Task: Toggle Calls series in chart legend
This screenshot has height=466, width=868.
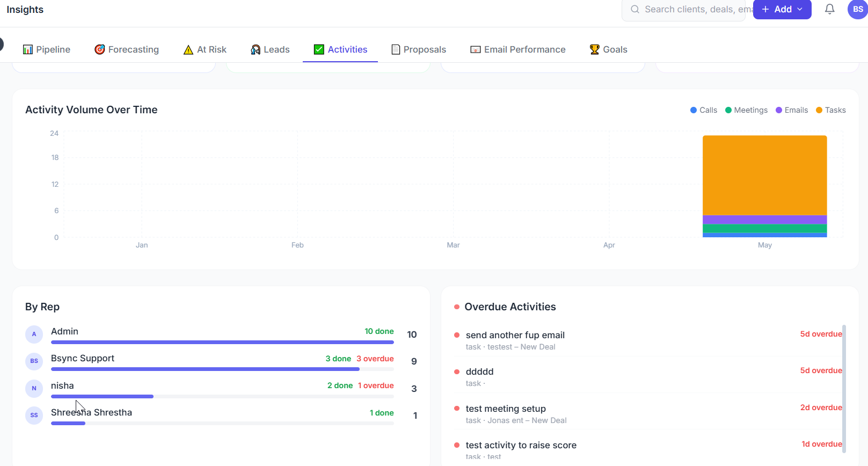Action: pos(704,110)
